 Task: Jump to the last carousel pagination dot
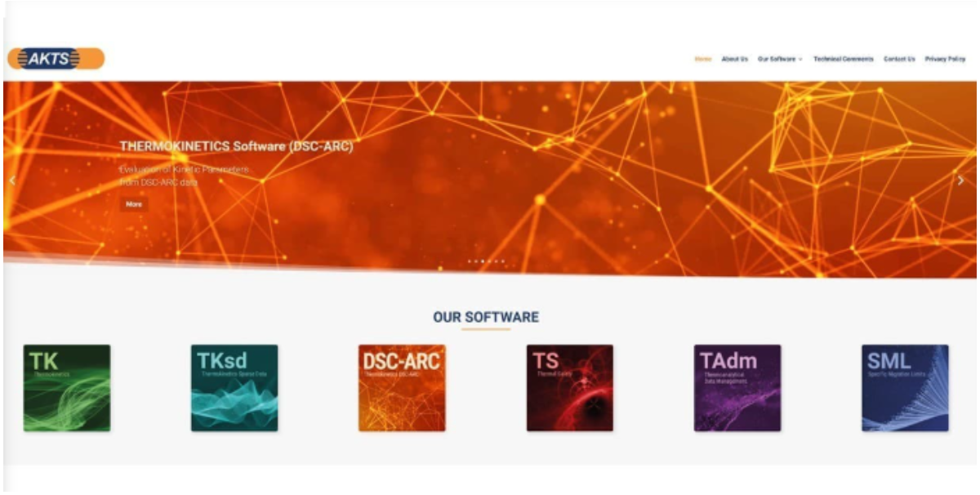tap(502, 261)
